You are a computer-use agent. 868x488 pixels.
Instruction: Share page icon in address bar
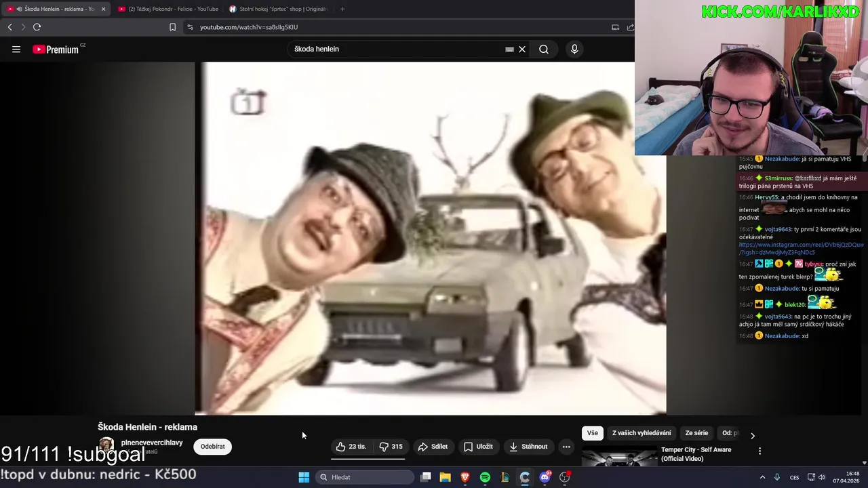630,27
